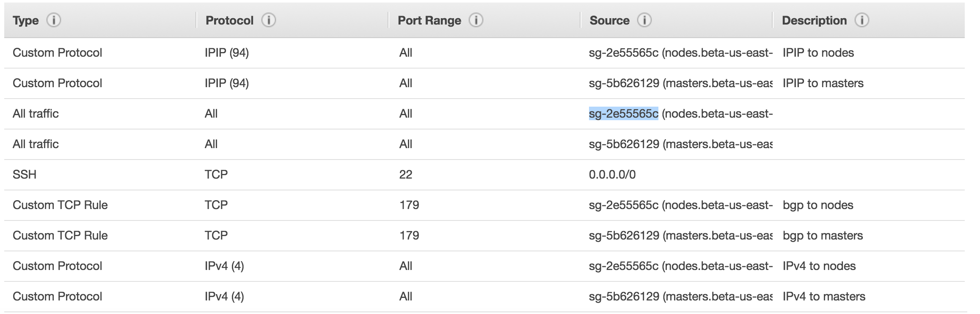Click Custom TCP Rule in 'bgp to masters' row

(x=60, y=235)
